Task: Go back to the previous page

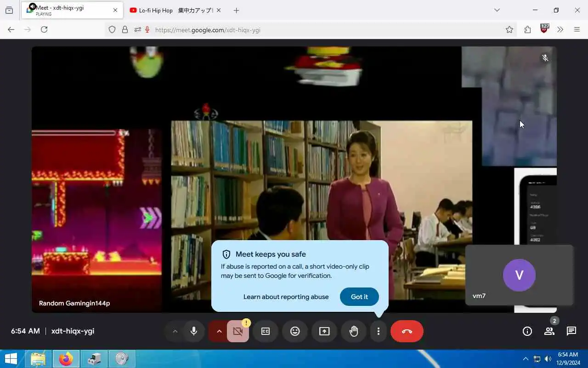Action: [11, 29]
